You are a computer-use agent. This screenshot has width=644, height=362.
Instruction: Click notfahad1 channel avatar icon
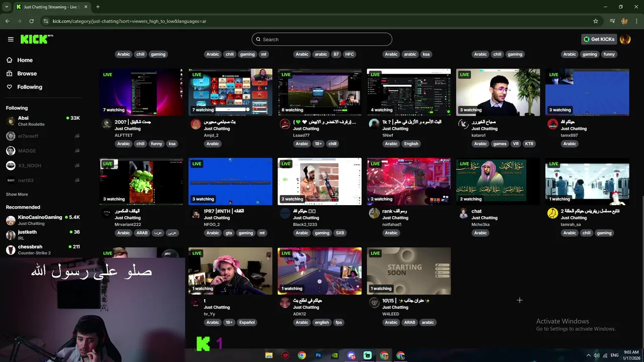coord(374,213)
